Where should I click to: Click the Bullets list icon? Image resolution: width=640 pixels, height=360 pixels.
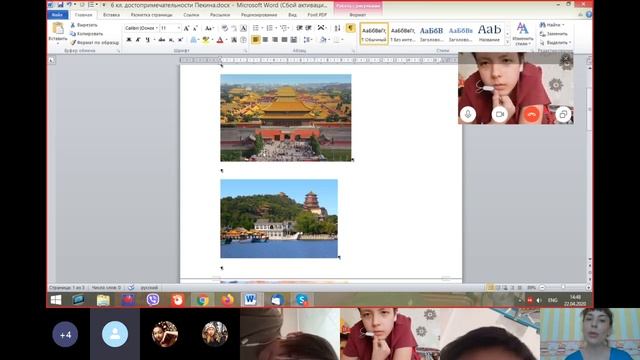(256, 28)
